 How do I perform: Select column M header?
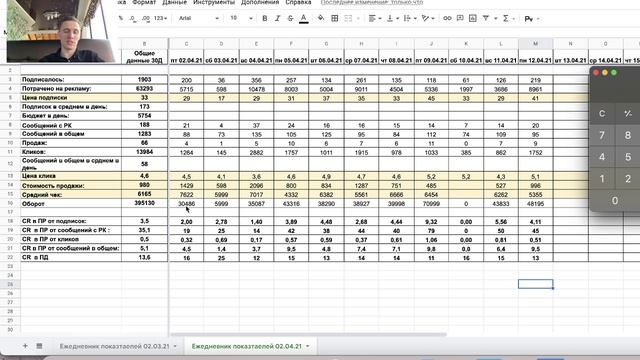pos(536,44)
